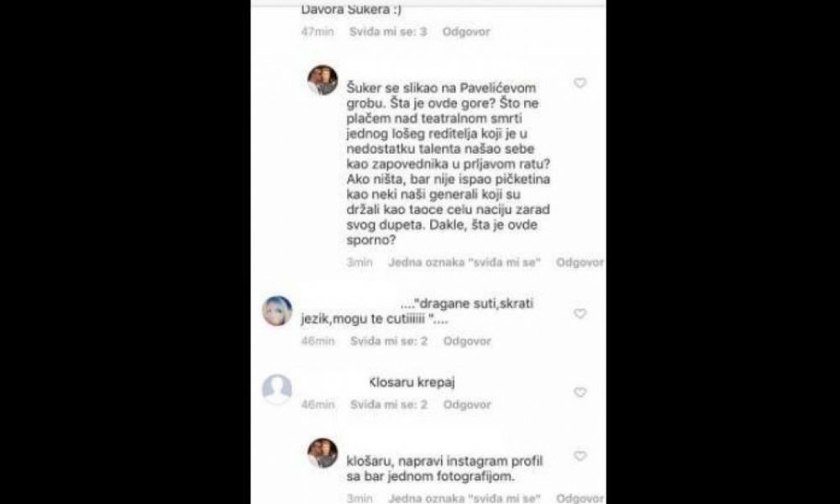
Task: Open avatar of Šuker comment author
Action: 323,81
